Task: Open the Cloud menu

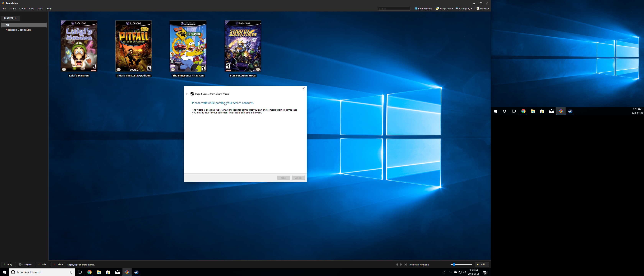Action: 22,8
